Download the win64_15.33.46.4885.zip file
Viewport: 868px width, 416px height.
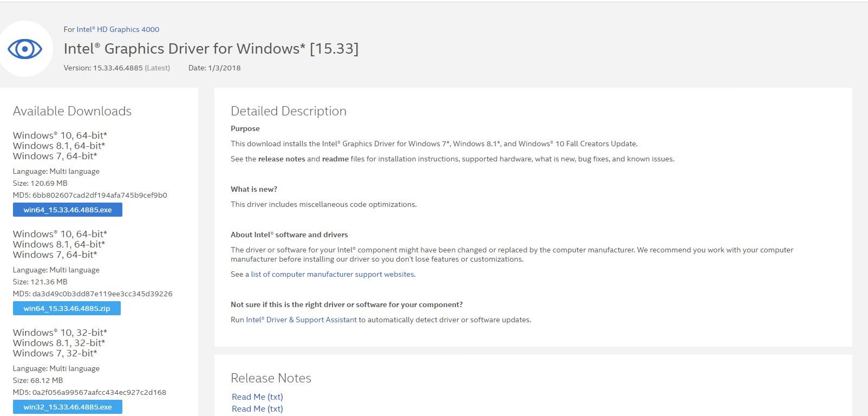click(x=67, y=308)
